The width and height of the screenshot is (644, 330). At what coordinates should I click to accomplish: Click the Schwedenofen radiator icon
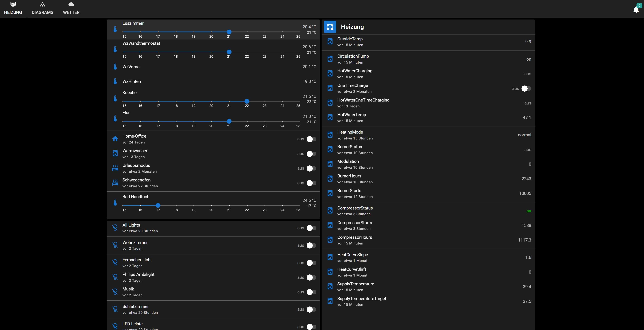click(115, 183)
